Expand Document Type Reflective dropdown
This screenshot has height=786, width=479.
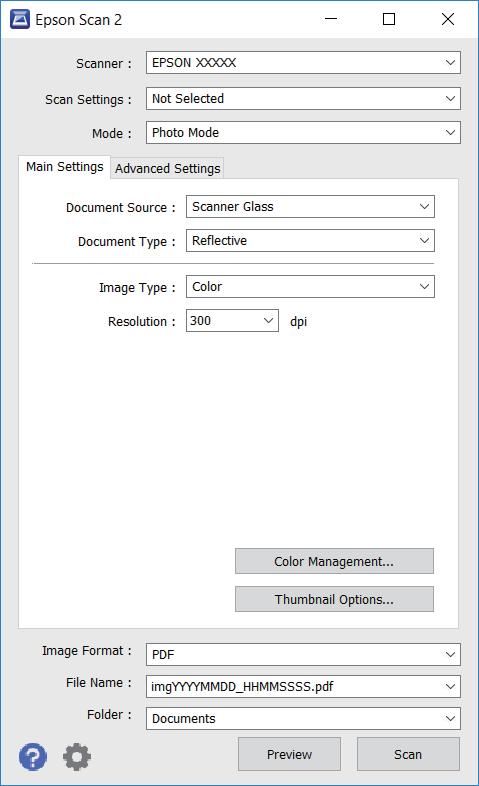click(x=310, y=241)
